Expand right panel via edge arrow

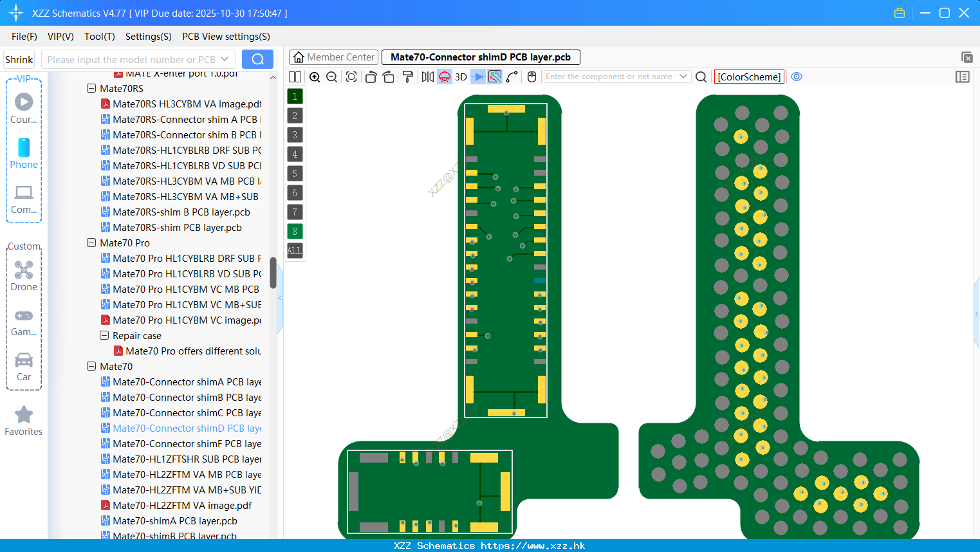pos(977,314)
